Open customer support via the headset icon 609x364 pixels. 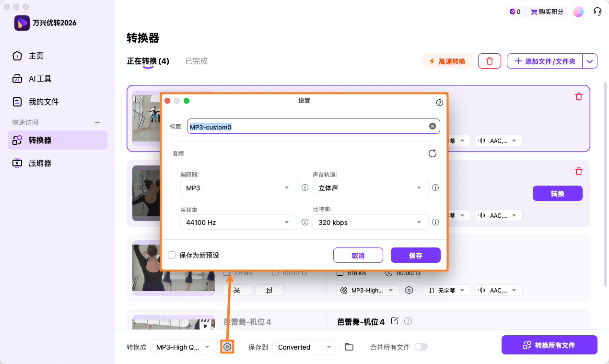pyautogui.click(x=597, y=11)
